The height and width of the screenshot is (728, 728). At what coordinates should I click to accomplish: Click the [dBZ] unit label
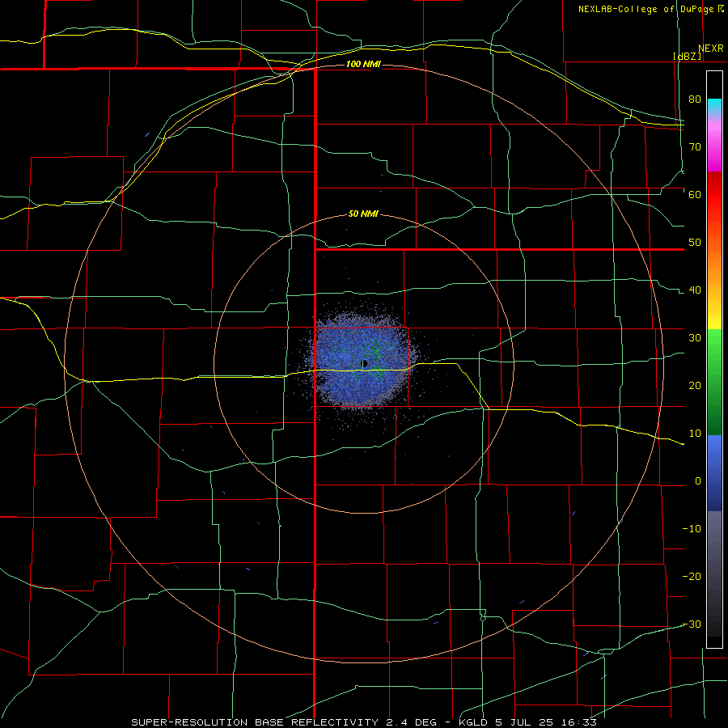pos(687,56)
